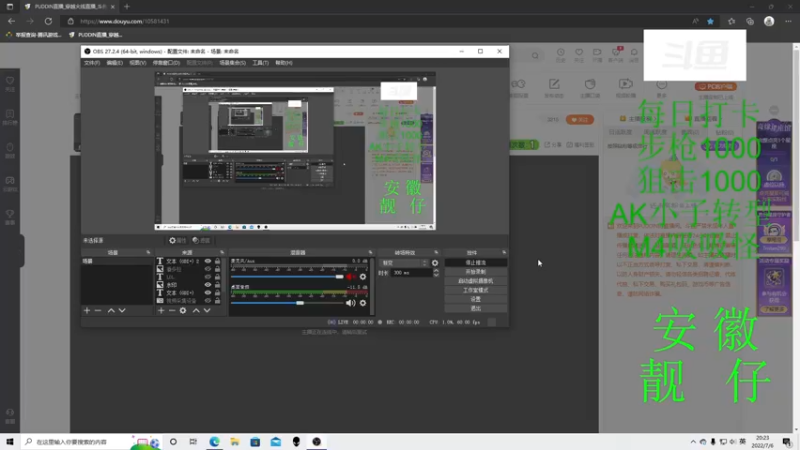This screenshot has width=800, height=450.
Task: Open new browser tab with plus
Action: [127, 7]
